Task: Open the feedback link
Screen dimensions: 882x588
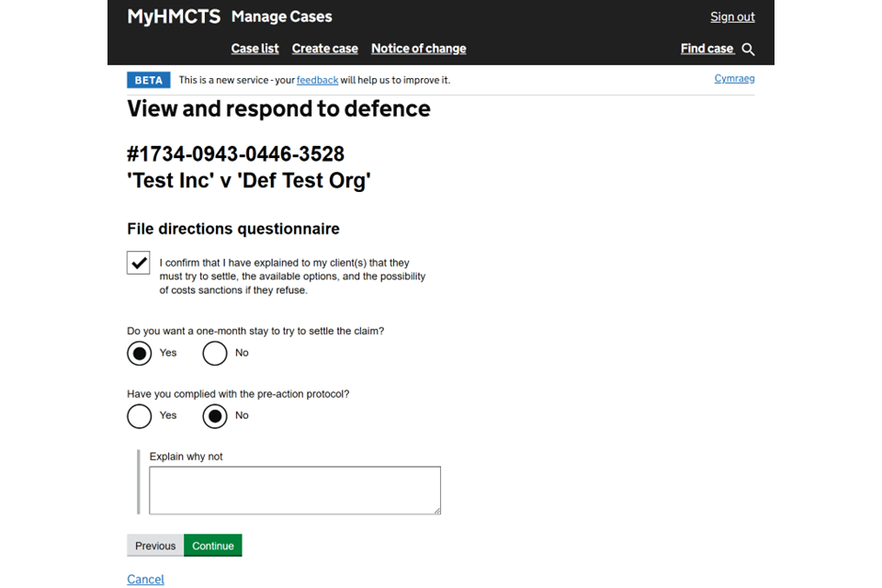Action: [317, 80]
